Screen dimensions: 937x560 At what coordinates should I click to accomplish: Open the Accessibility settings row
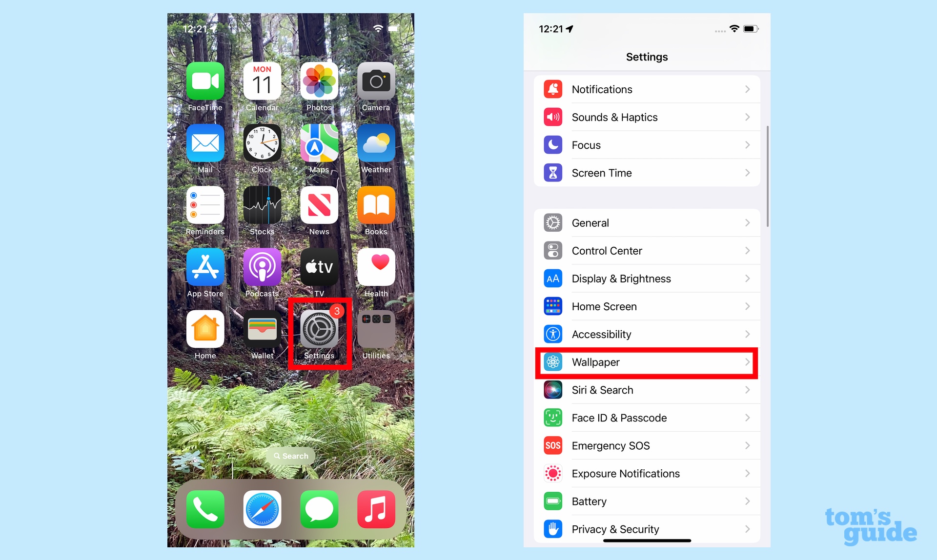[x=645, y=334]
